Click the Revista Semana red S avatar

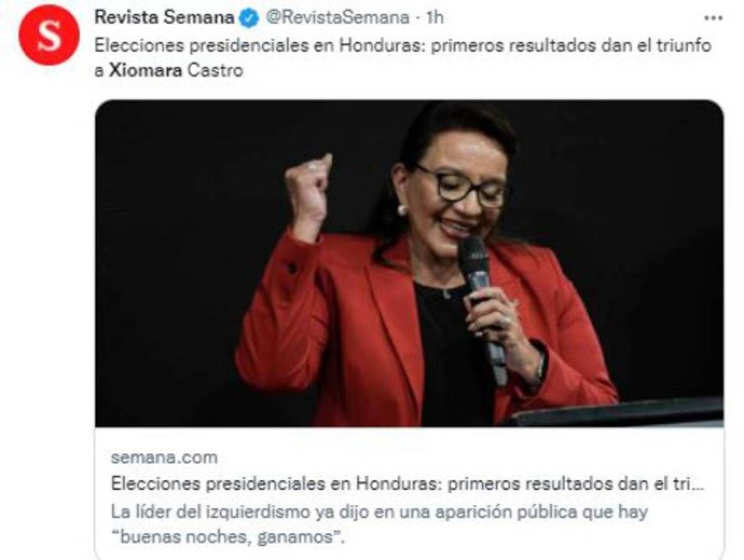(49, 35)
